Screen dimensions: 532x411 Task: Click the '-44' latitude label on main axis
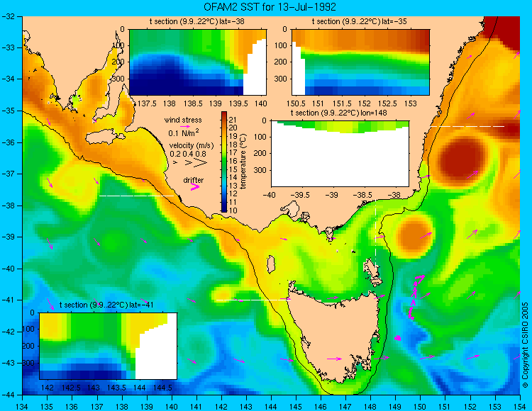click(x=7, y=395)
